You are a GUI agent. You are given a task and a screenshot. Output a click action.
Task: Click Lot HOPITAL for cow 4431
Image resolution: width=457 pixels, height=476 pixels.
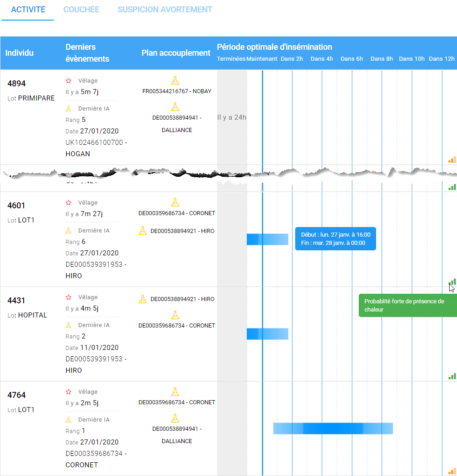coord(27,315)
